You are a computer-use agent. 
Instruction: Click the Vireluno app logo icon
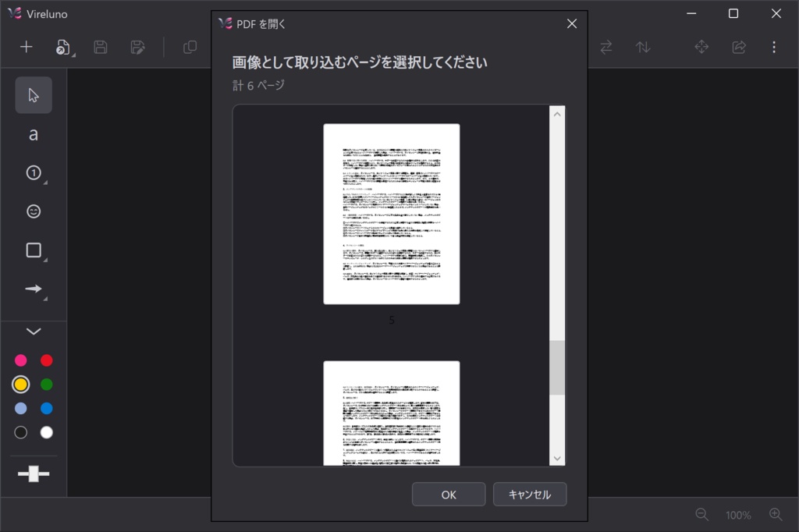pos(15,13)
